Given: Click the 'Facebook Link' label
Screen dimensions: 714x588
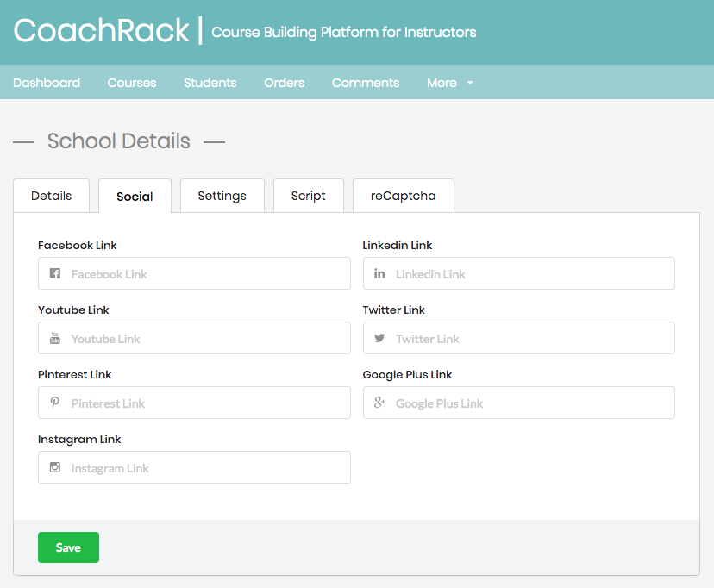Looking at the screenshot, I should [x=78, y=246].
